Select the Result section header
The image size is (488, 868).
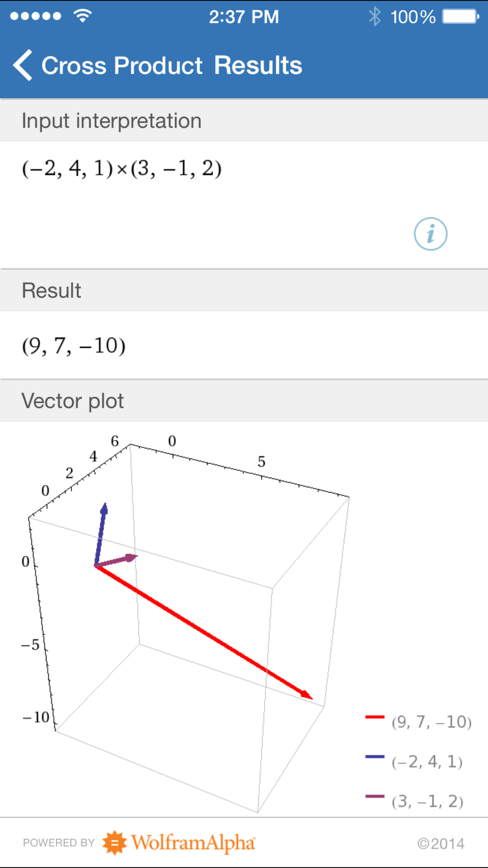[244, 290]
